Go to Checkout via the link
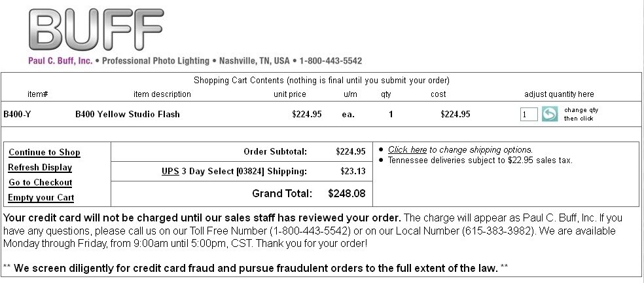Viewport: 644px width, 283px height. [41, 182]
